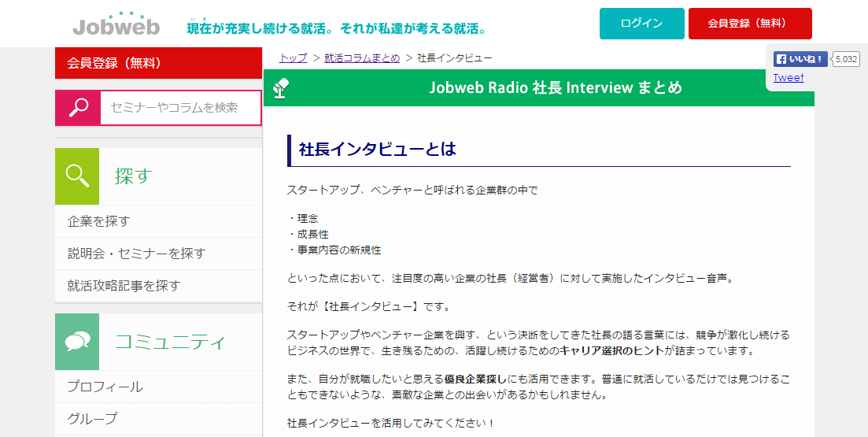Click the top-right 会員登録（無料）button

[x=750, y=24]
